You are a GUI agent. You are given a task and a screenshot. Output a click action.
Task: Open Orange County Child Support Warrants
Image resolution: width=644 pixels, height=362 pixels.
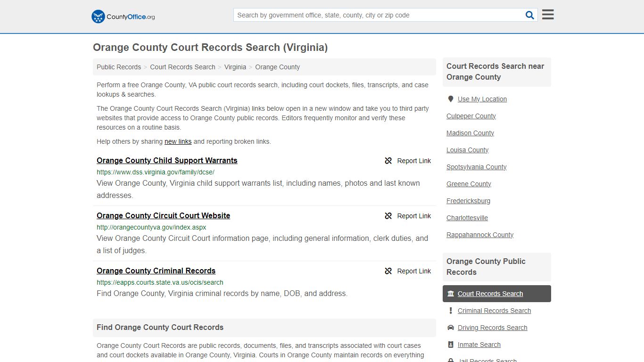tap(167, 160)
